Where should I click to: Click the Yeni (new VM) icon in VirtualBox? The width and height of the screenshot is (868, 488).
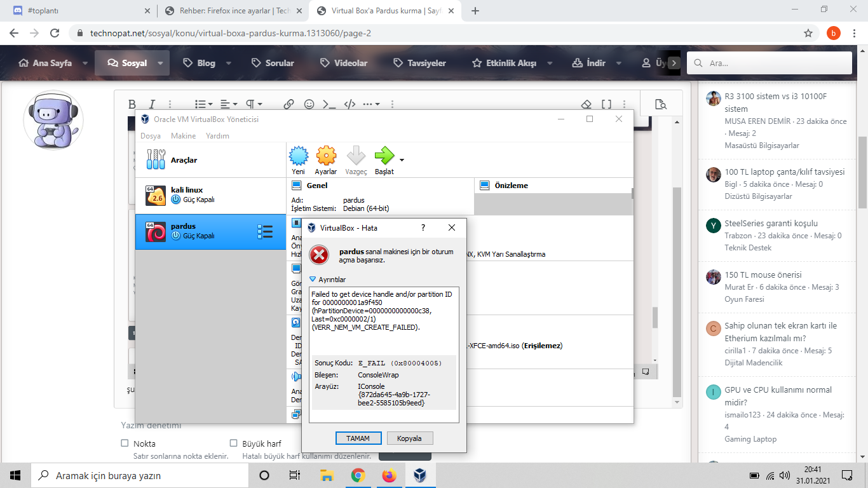click(x=299, y=156)
